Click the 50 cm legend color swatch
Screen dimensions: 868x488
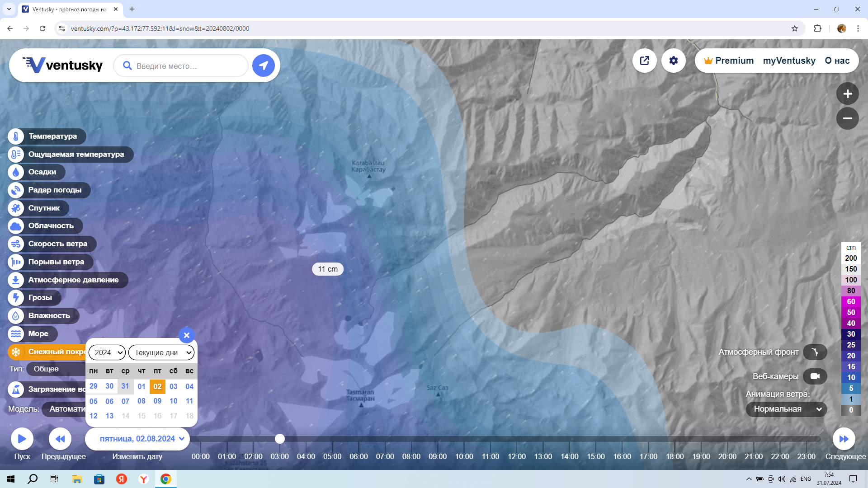click(x=851, y=313)
